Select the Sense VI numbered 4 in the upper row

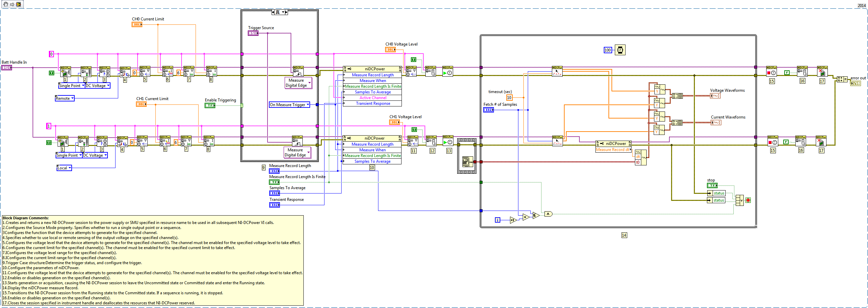tap(125, 72)
